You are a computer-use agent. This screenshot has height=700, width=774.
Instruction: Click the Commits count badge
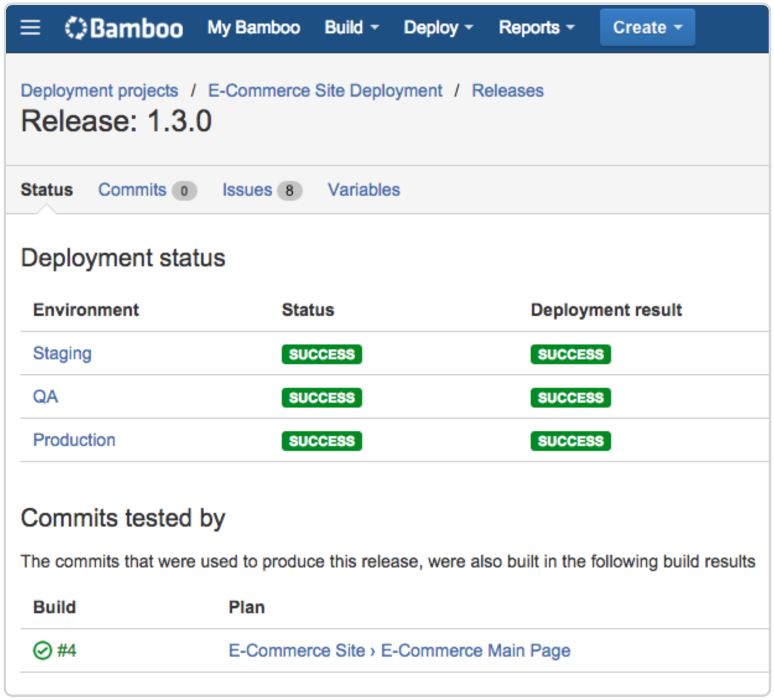pos(184,191)
